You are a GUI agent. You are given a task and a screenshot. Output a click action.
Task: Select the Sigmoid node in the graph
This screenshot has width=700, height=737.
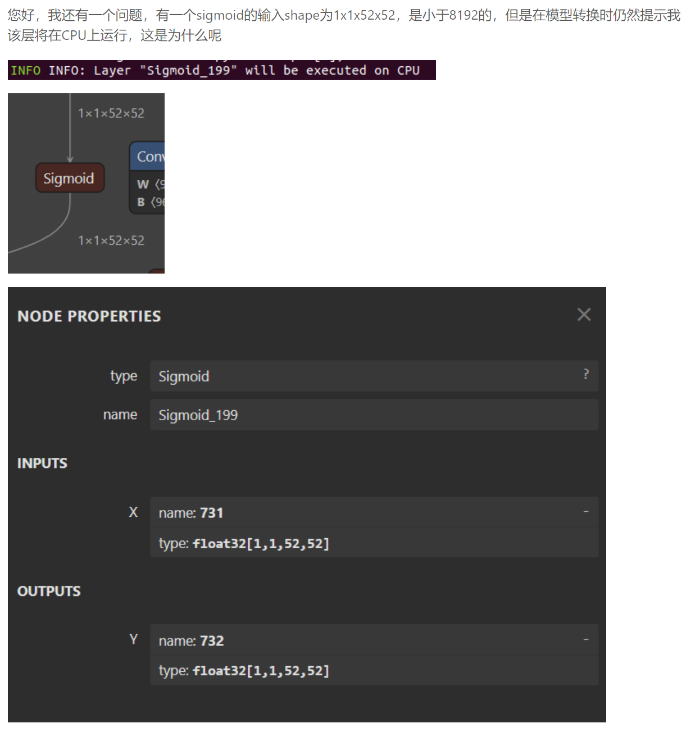[70, 178]
